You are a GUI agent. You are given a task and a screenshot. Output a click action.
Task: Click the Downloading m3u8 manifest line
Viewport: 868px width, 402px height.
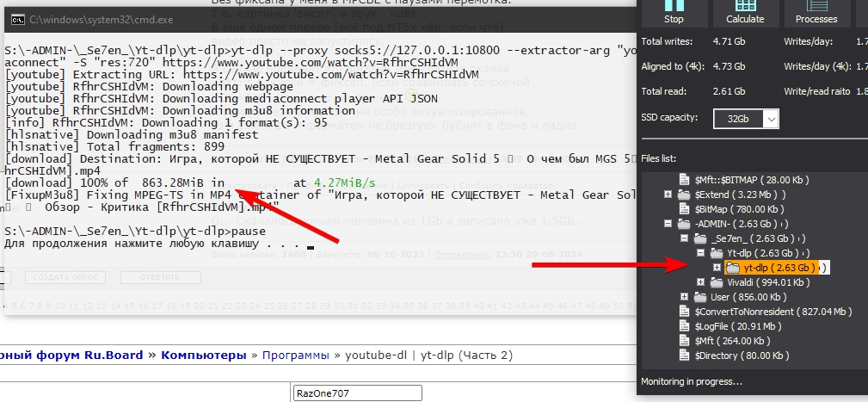tap(132, 134)
